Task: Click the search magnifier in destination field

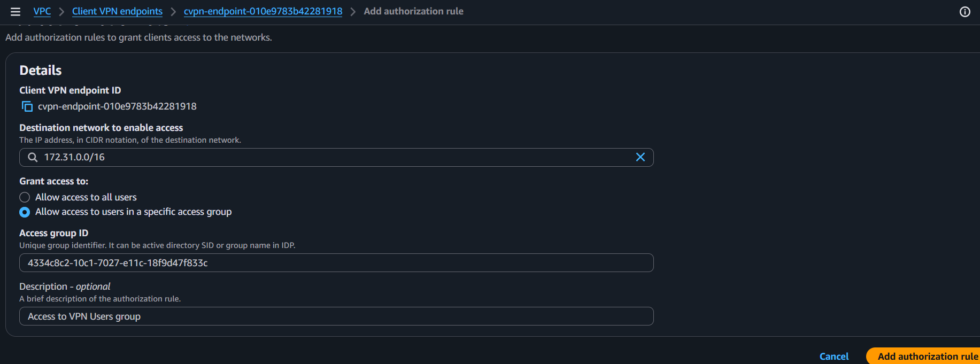Action: [32, 157]
